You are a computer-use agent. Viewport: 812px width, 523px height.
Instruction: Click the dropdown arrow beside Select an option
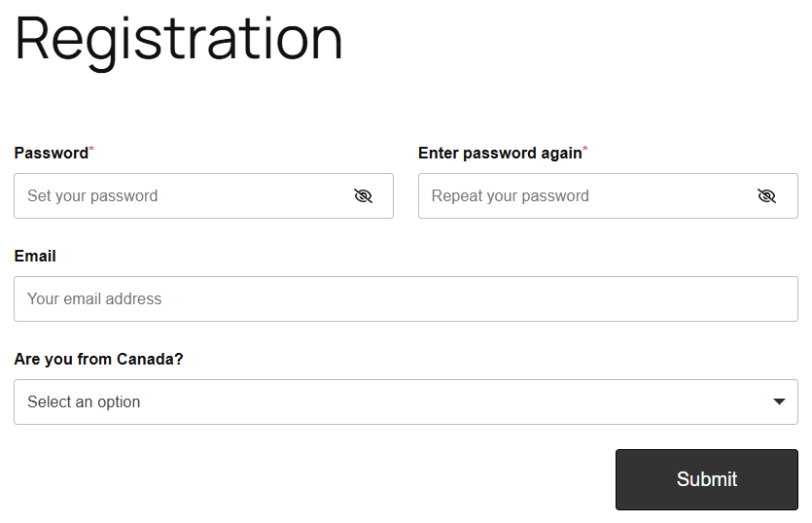click(779, 402)
